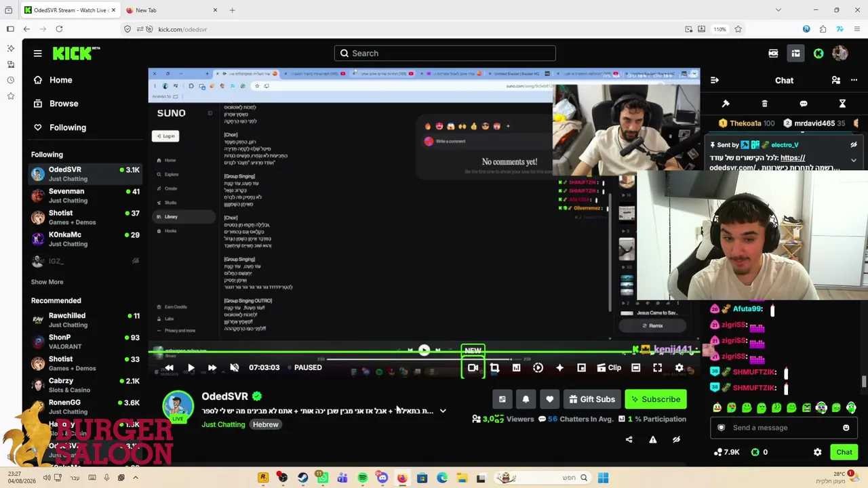Click the channel info card icon button
Viewport: 868px width, 488px height.
[x=502, y=399]
